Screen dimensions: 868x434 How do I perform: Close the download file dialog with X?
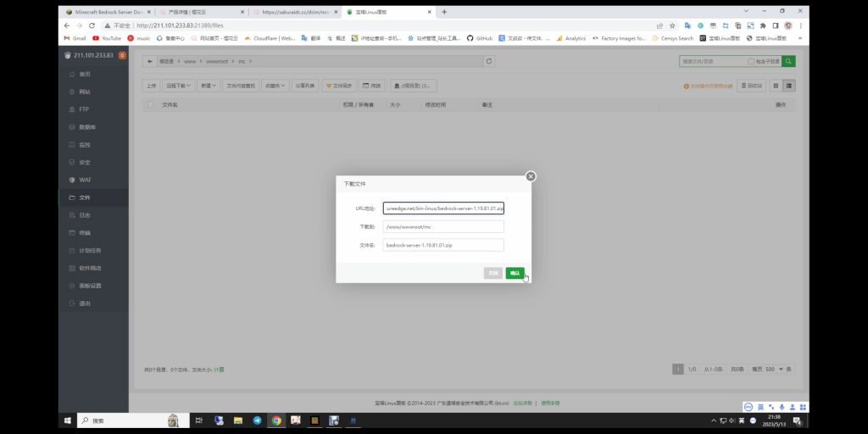click(531, 176)
